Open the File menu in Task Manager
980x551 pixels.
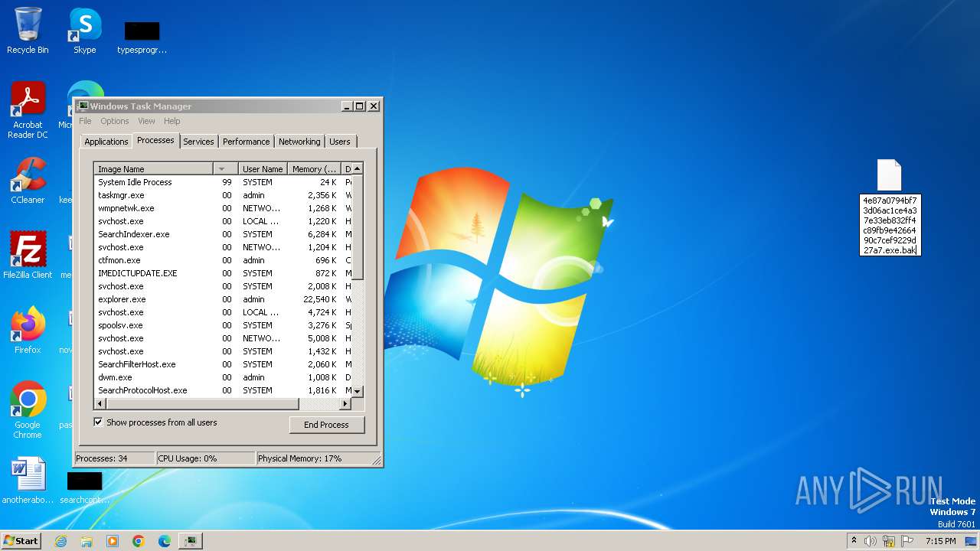pyautogui.click(x=85, y=121)
